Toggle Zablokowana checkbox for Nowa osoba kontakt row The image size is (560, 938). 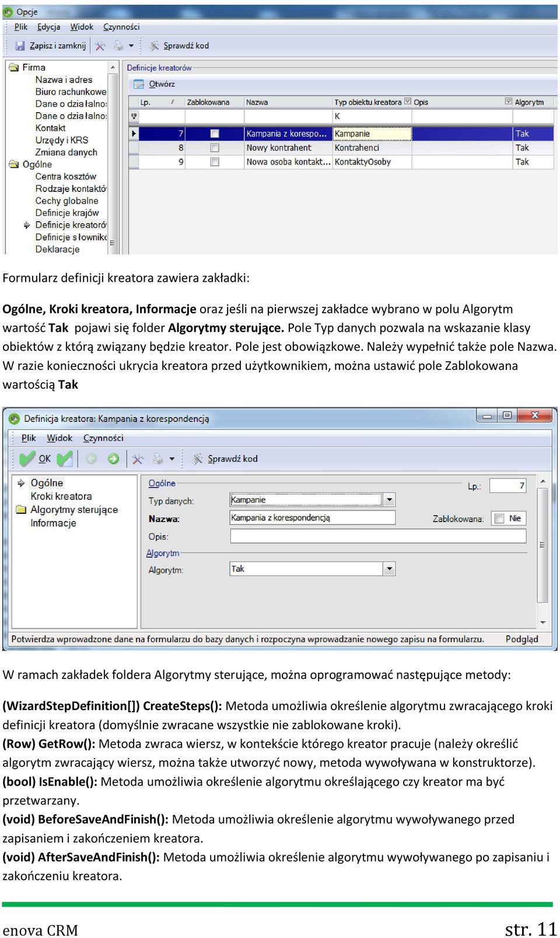coord(215,162)
